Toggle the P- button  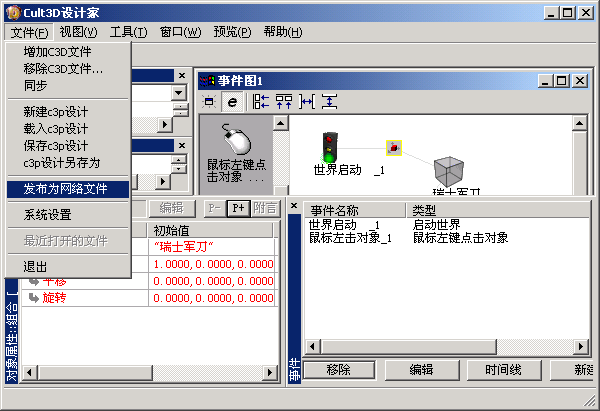click(214, 208)
